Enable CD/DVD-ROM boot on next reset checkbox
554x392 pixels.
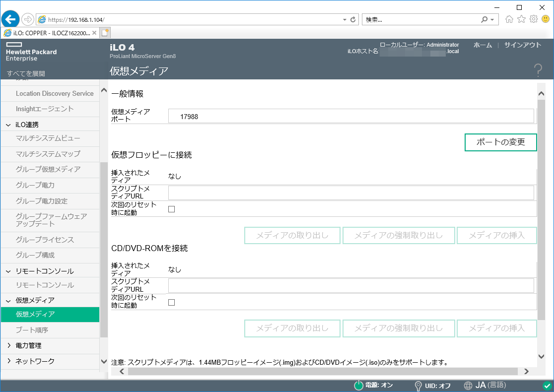coord(172,302)
